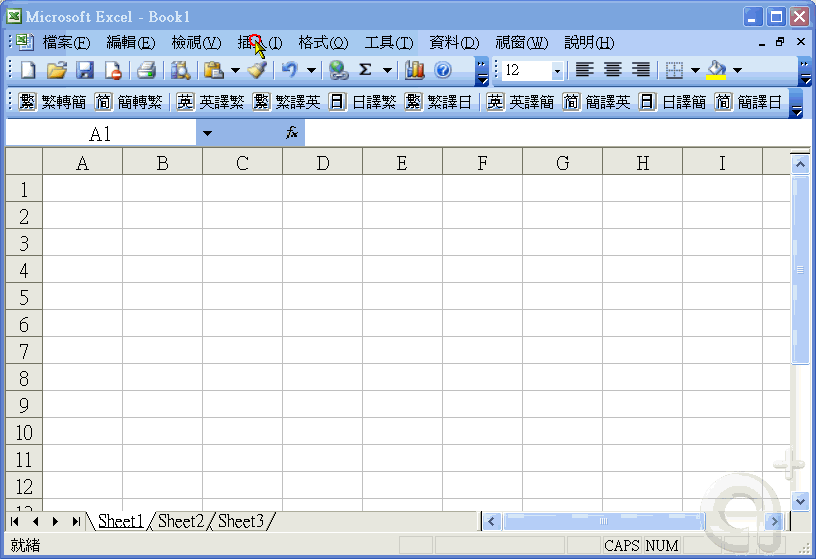The image size is (816, 560).
Task: Open the 說明(H) menu
Action: point(589,42)
